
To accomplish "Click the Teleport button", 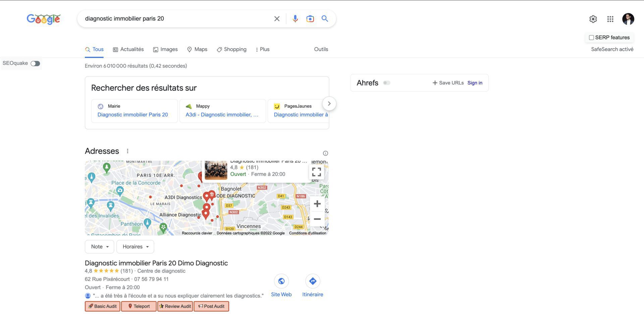I will coord(139,306).
